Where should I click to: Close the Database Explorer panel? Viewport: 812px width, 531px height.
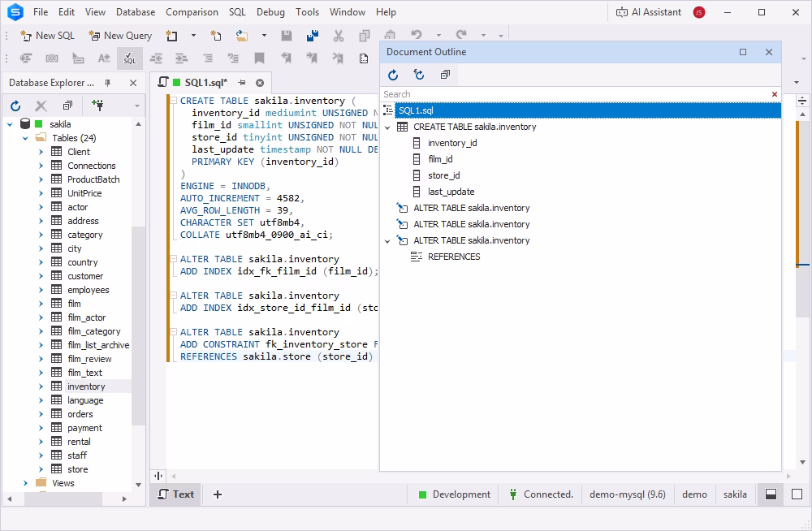click(133, 83)
